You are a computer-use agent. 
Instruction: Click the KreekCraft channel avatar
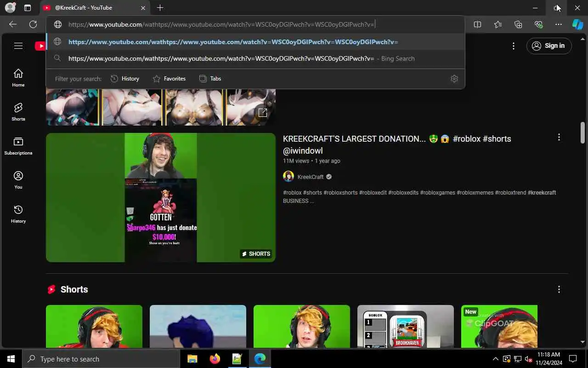coord(288,177)
